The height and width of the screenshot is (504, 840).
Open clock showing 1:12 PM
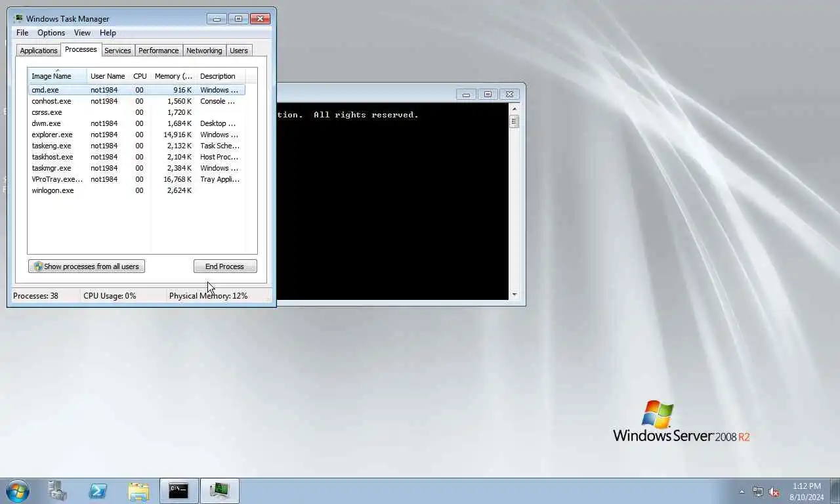pyautogui.click(x=807, y=492)
